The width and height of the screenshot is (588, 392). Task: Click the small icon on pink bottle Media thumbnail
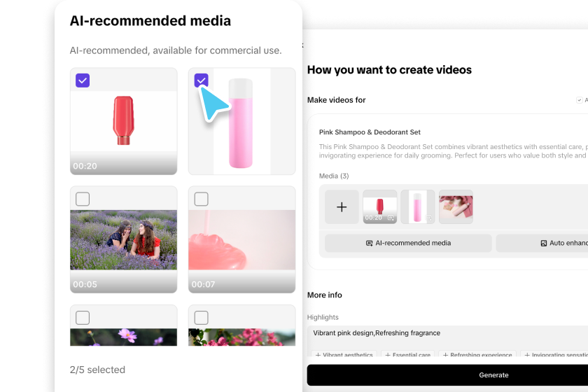[x=428, y=218]
